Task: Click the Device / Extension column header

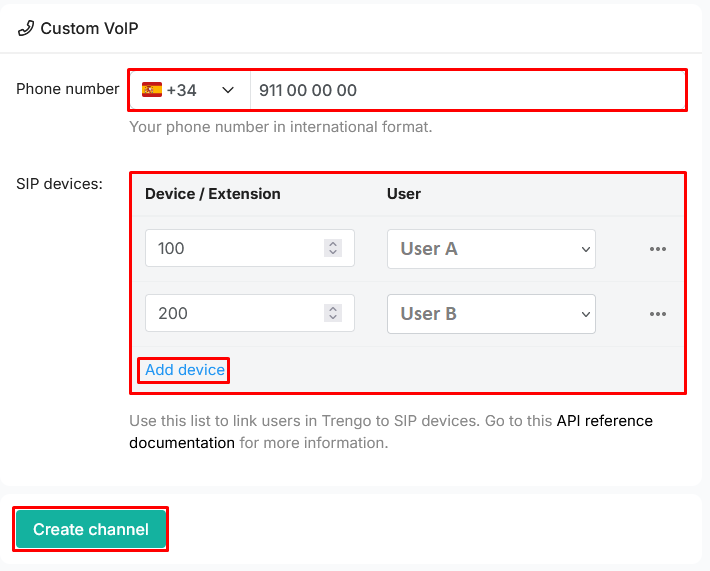Action: (213, 193)
